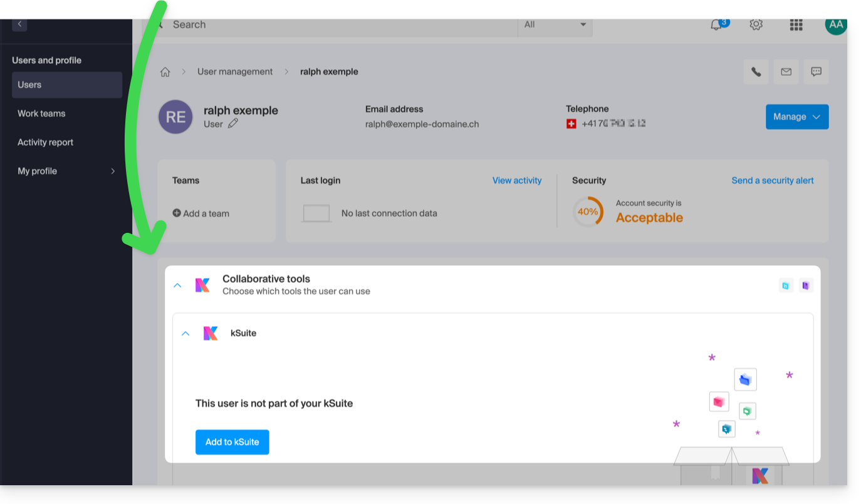866x504 pixels.
Task: Click the chat message icon button
Action: pos(816,72)
